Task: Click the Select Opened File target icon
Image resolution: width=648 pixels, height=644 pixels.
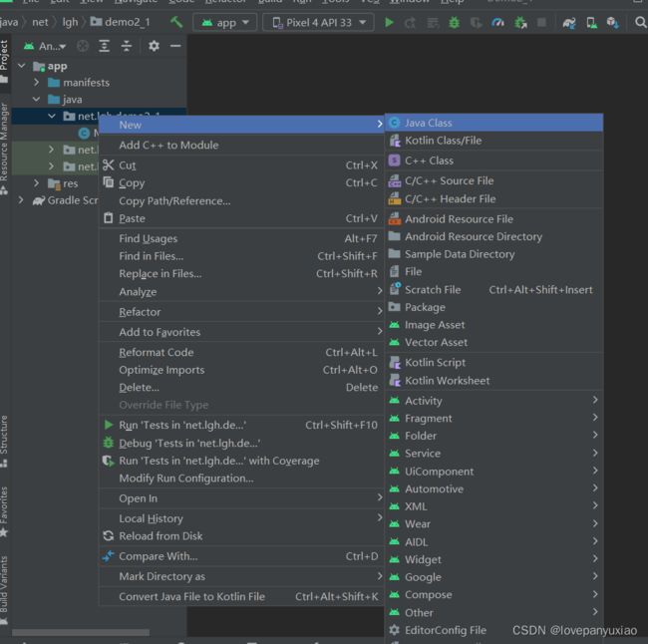Action: (x=83, y=46)
